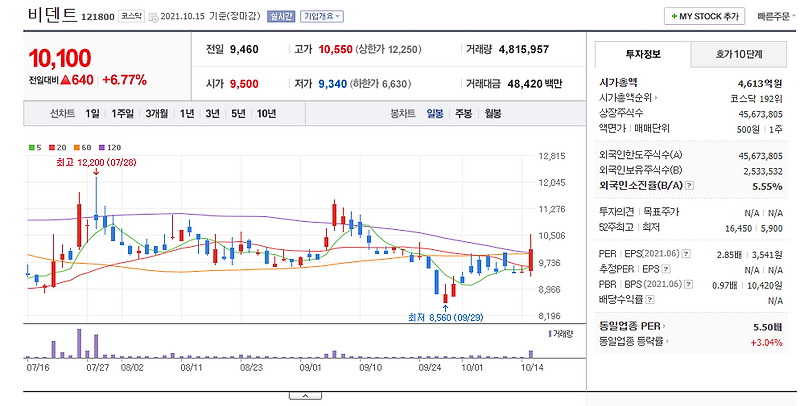
Task: Click the help icon beside 외국인소진율(B/A)
Action: (x=689, y=186)
